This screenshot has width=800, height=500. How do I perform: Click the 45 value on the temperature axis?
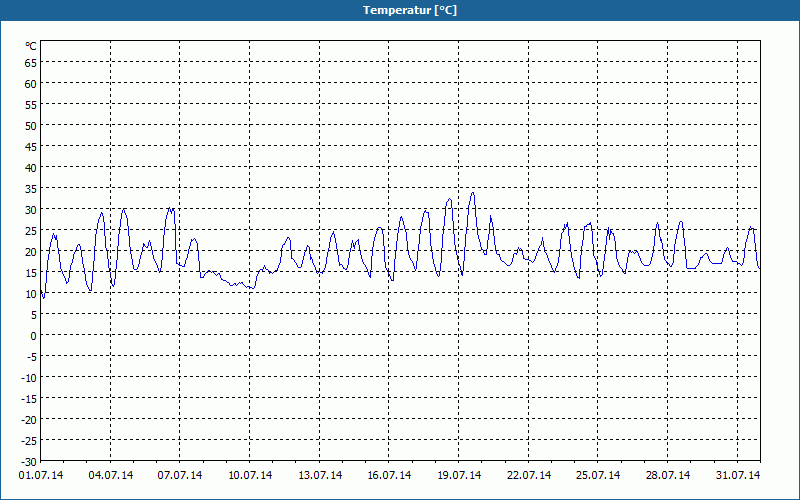31,147
